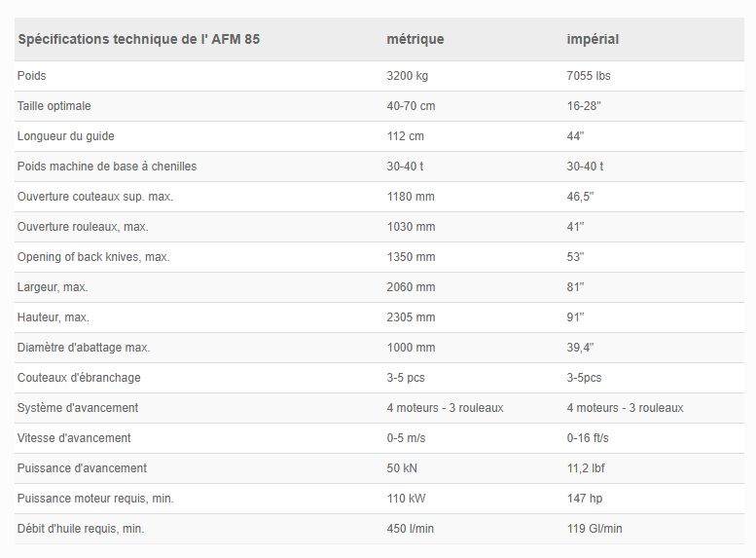Click the '39,4"' felling diameter value
The image size is (756, 558).
coord(581,348)
